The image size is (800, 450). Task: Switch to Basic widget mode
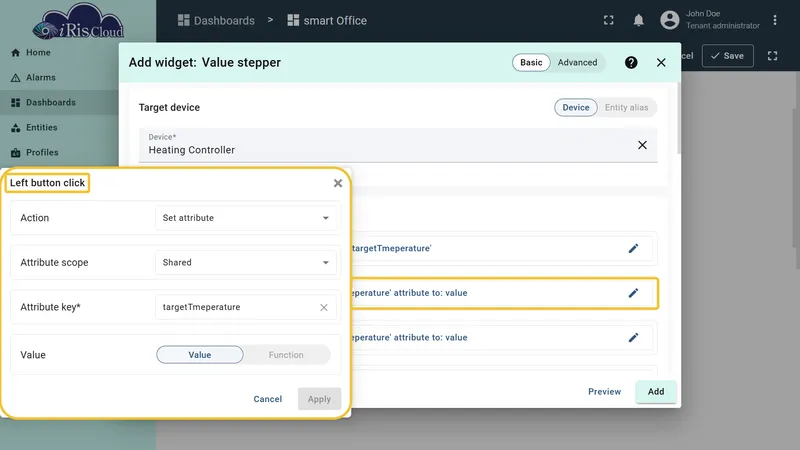pyautogui.click(x=531, y=62)
